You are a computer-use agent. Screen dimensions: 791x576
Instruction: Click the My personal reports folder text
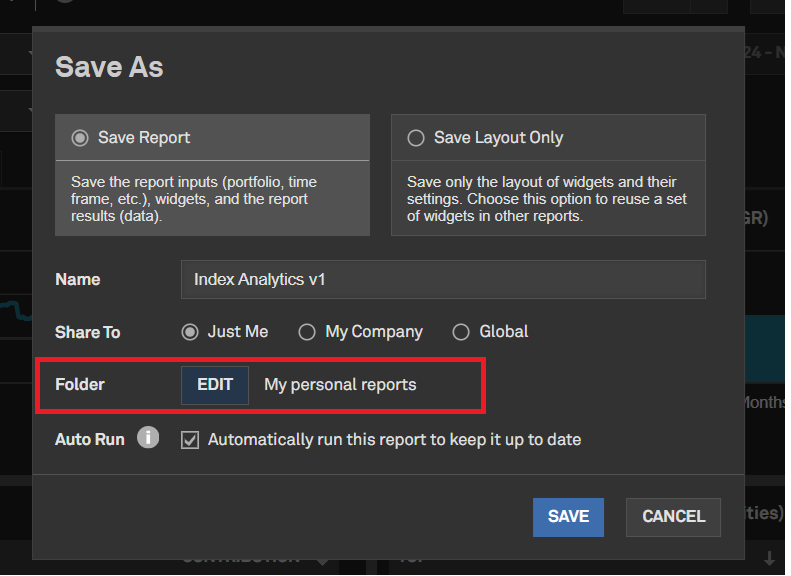tap(340, 385)
